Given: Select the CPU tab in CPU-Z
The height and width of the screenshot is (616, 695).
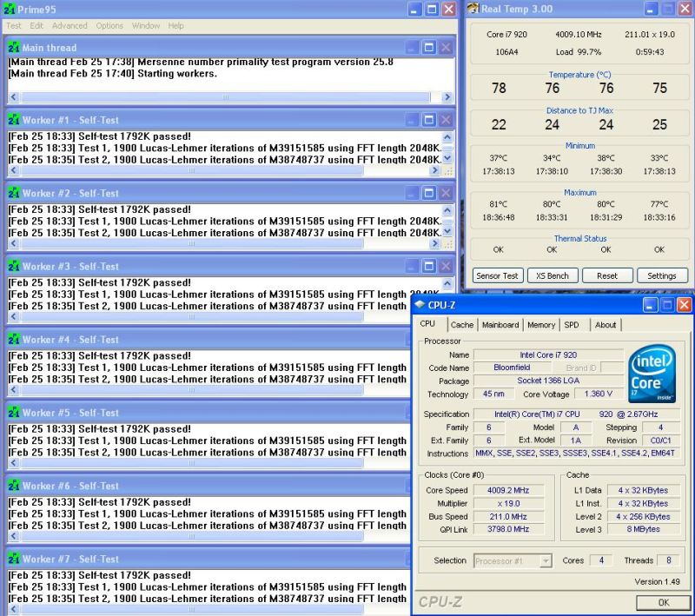Looking at the screenshot, I should 428,324.
